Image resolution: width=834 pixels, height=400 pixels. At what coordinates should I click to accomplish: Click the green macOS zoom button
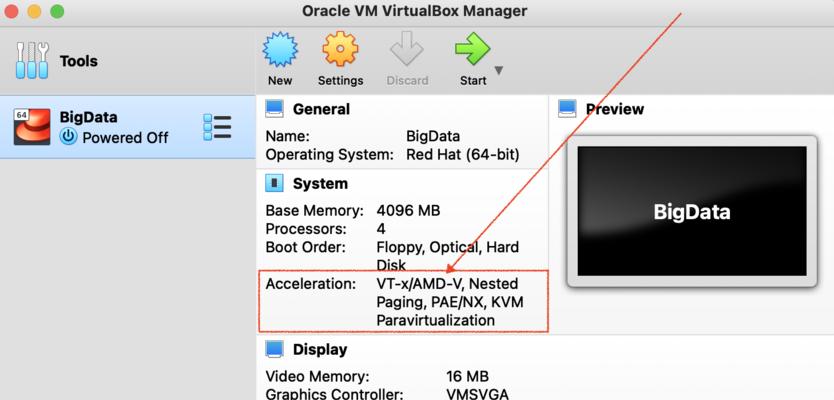[x=57, y=11]
